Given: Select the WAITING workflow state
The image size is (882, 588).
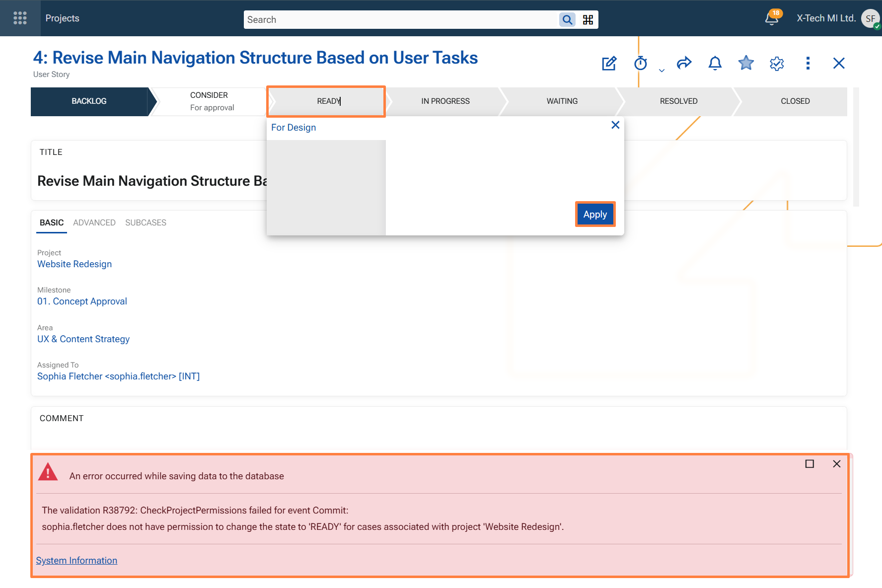Looking at the screenshot, I should (562, 101).
